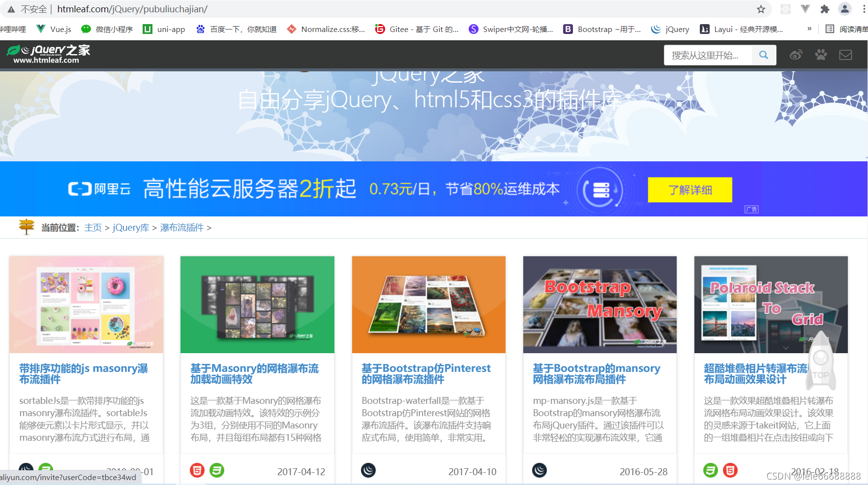Open the Weibo icon in header
Screen dimensions: 868x485
tap(796, 55)
